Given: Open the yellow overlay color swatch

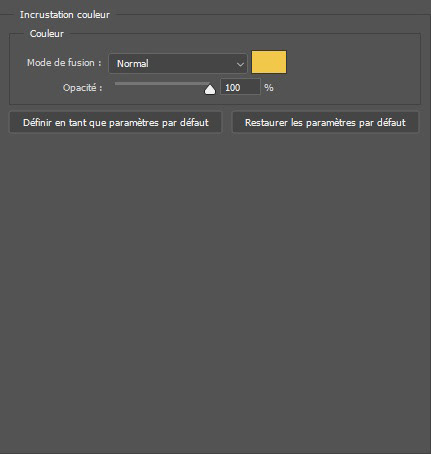Looking at the screenshot, I should [269, 62].
